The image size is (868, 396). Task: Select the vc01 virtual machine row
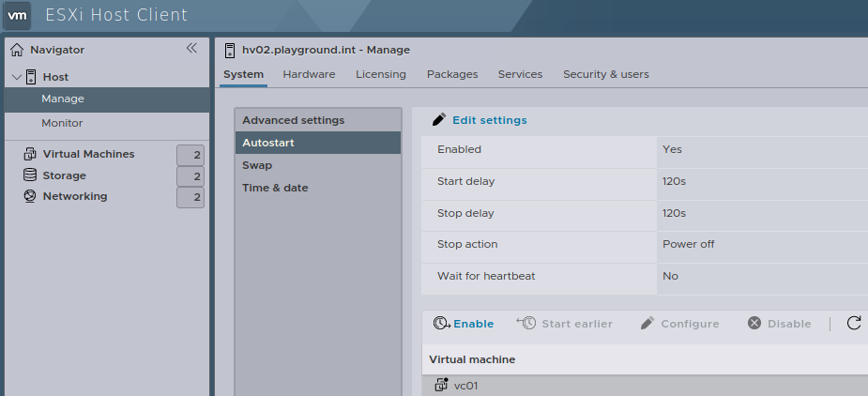point(645,385)
